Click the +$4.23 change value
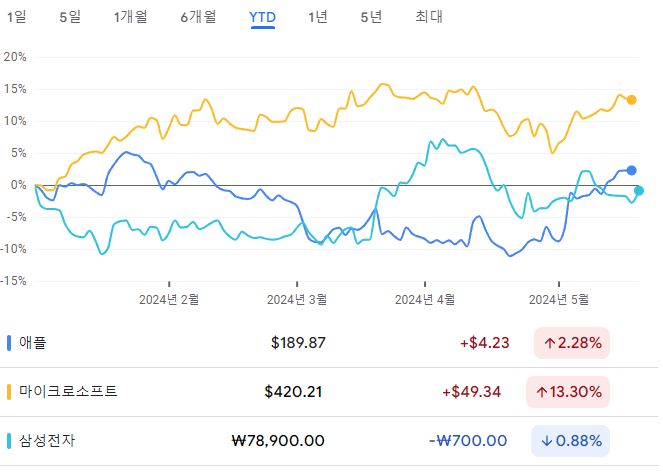This screenshot has height=472, width=663. (x=485, y=343)
